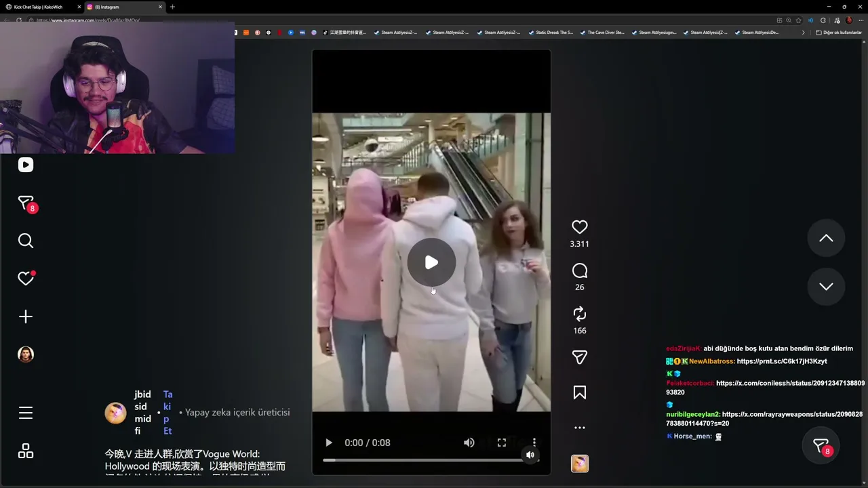This screenshot has width=868, height=488.
Task: Repost the reel
Action: pyautogui.click(x=579, y=314)
